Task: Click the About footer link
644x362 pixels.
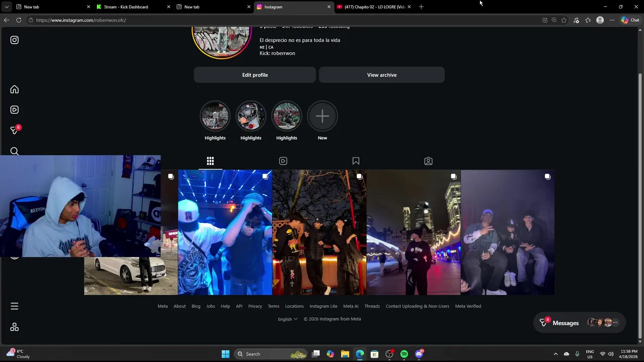Action: point(180,306)
